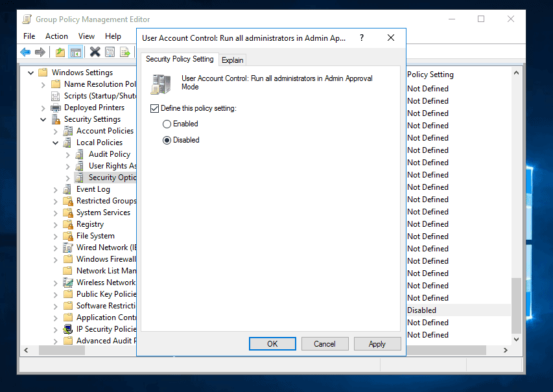The image size is (553, 392).
Task: Select the Disabled radio button
Action: [167, 139]
